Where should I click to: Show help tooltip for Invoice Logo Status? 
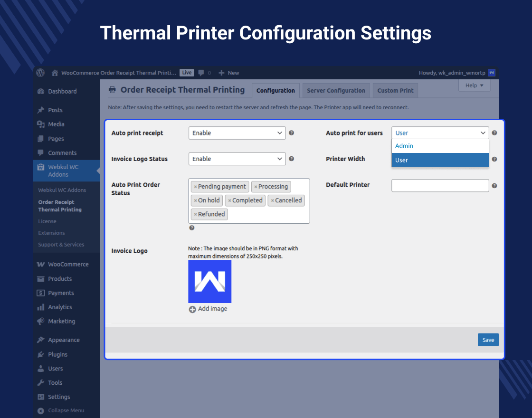pyautogui.click(x=292, y=159)
